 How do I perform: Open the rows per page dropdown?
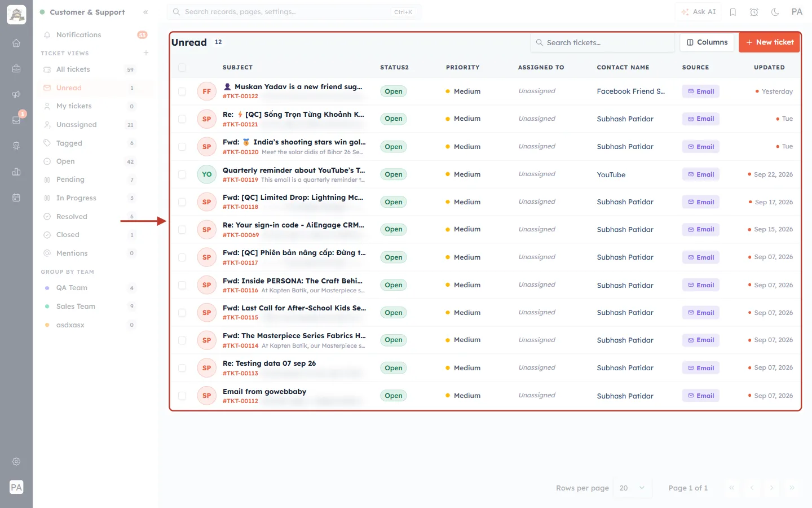632,488
